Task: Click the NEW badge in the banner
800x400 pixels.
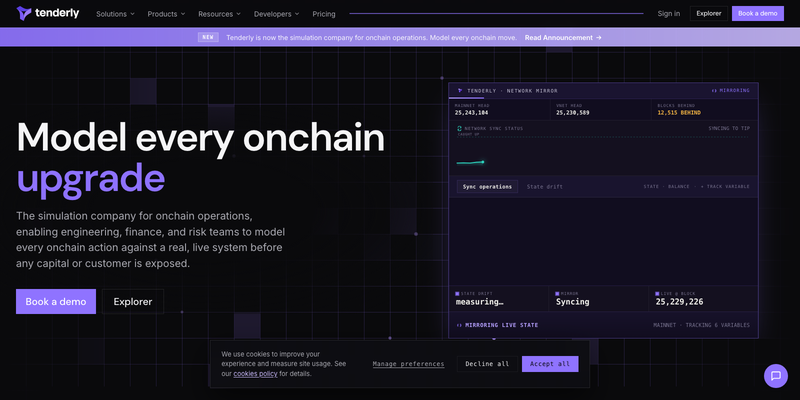Action: pos(208,37)
